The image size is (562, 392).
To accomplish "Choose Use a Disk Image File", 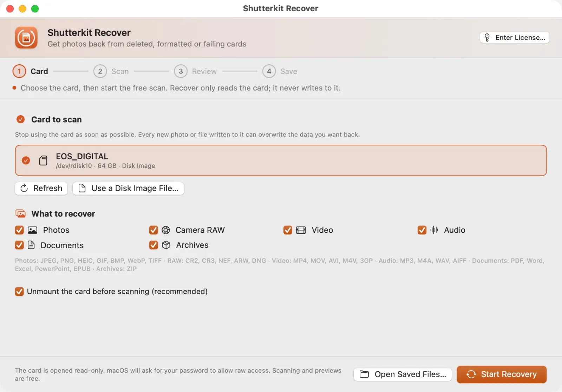I will (128, 188).
